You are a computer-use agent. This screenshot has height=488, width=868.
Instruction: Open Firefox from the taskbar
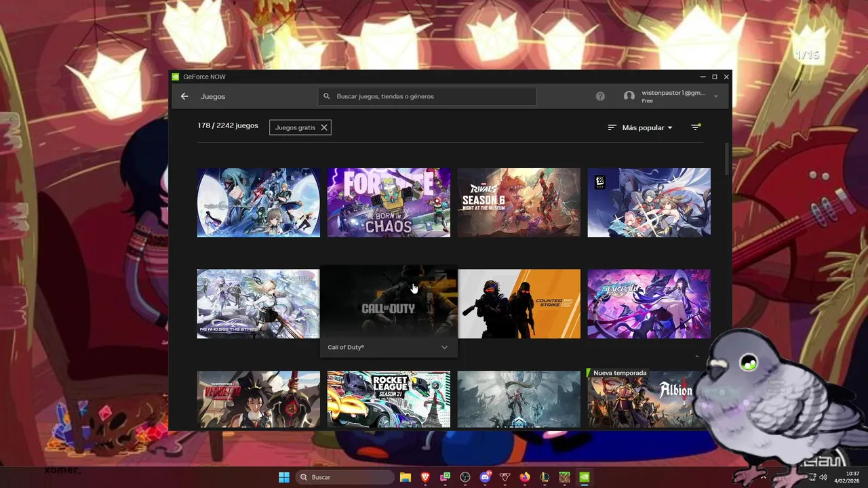[x=524, y=477]
